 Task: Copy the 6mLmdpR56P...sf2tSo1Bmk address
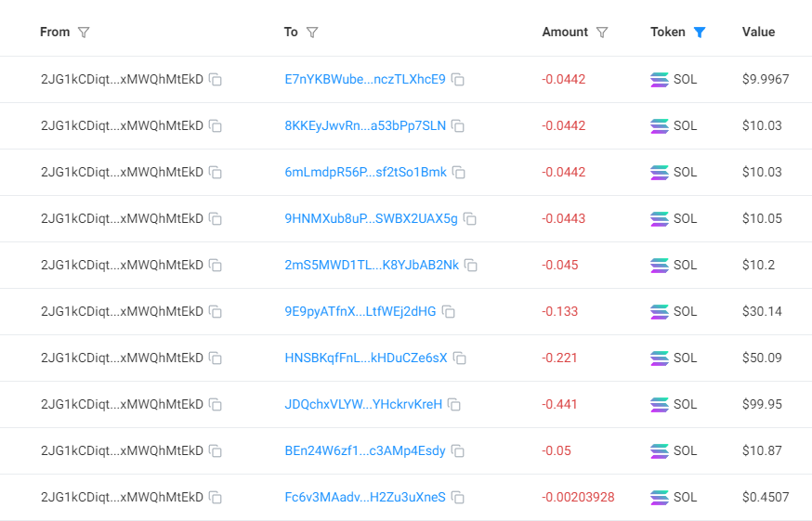click(459, 173)
